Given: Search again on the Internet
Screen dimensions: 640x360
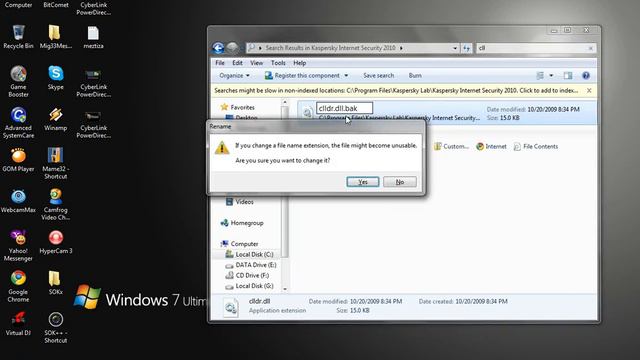Looking at the screenshot, I should [491, 146].
